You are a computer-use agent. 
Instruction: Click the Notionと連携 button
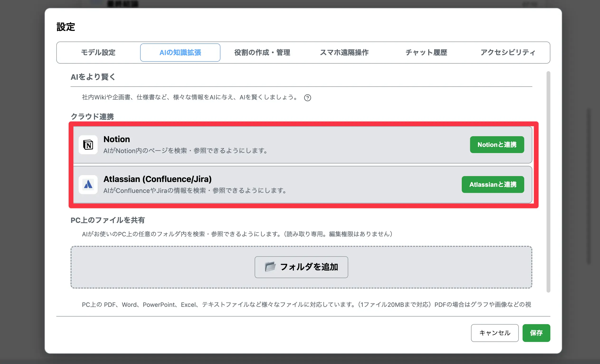click(497, 145)
